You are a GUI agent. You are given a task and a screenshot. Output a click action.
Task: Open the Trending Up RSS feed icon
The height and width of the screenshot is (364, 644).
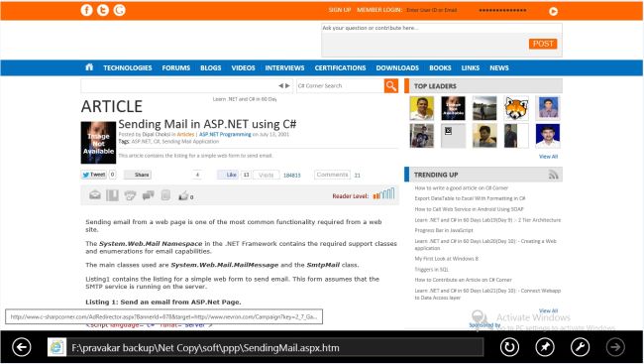click(553, 175)
